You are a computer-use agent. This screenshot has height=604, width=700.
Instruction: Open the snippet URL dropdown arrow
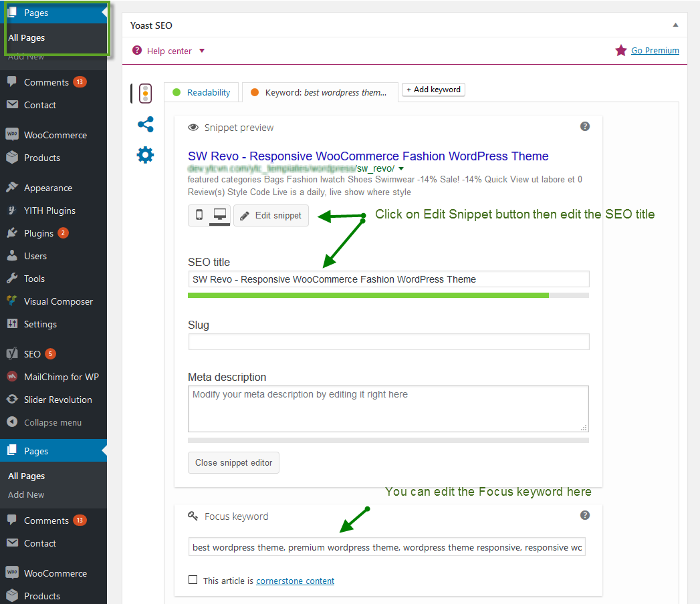[401, 168]
